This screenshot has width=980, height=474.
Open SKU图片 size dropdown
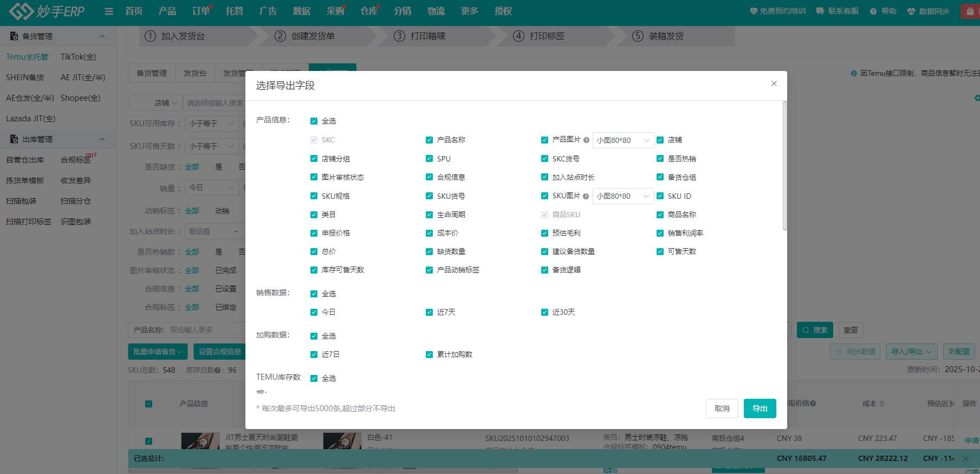[x=623, y=197]
